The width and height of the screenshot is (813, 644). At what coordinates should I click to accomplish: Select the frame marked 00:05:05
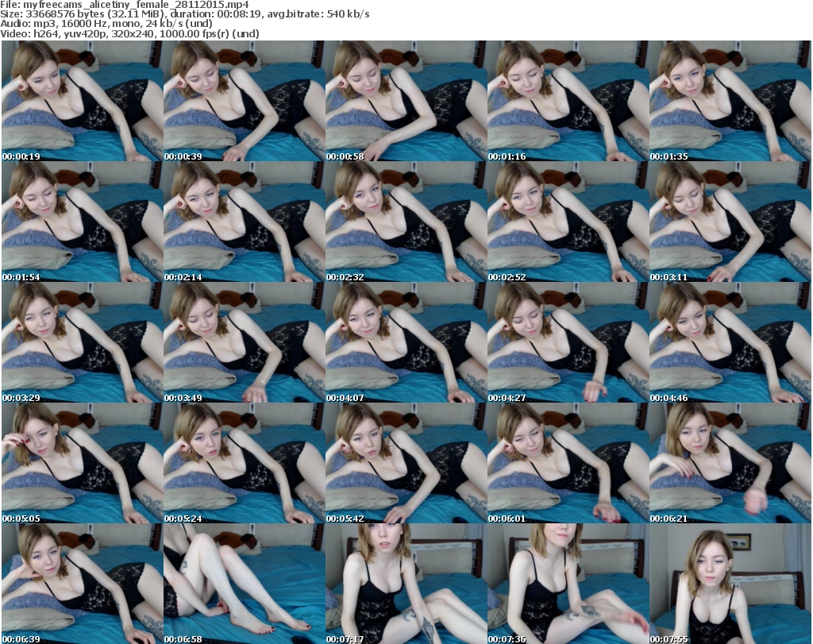82,463
